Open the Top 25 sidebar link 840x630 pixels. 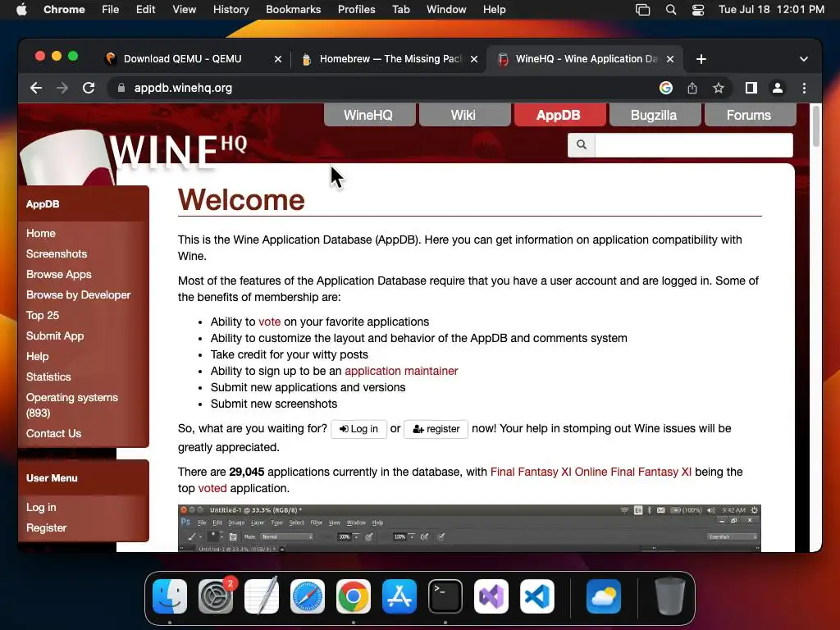click(43, 315)
